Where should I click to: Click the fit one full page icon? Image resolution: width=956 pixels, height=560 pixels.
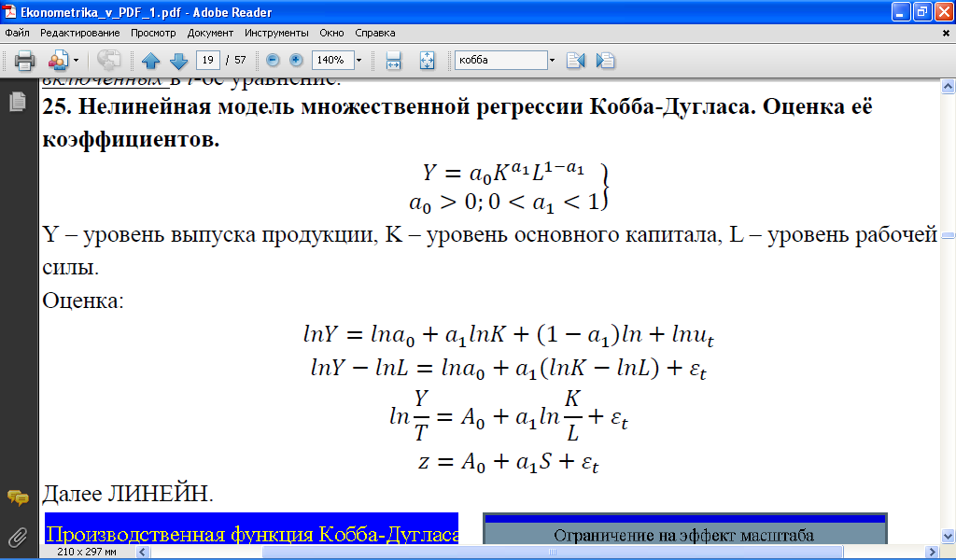427,61
